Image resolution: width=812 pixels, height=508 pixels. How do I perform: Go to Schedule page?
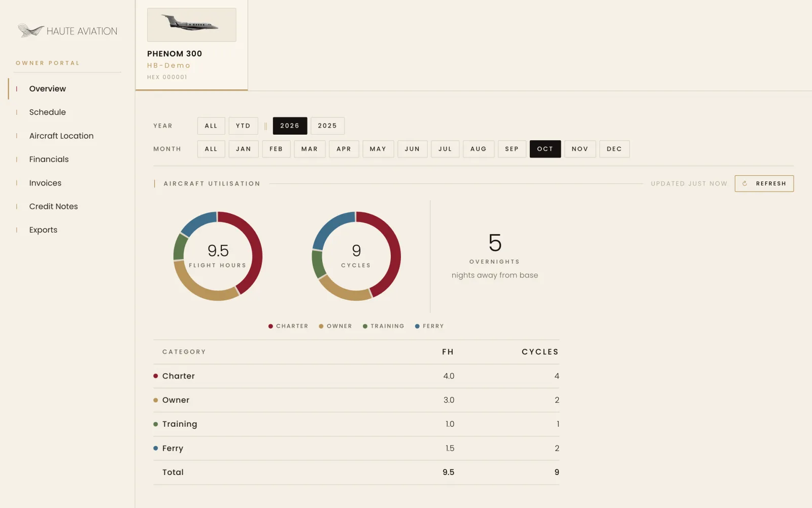coord(47,112)
